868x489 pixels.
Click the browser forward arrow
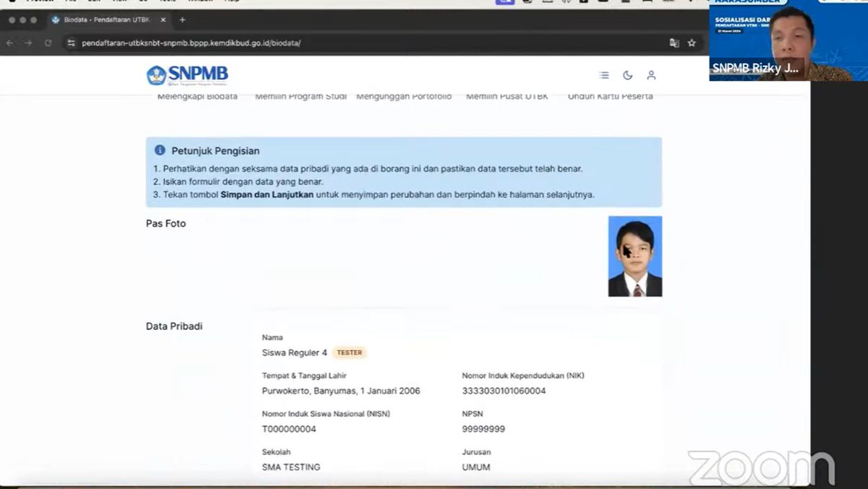[x=29, y=43]
